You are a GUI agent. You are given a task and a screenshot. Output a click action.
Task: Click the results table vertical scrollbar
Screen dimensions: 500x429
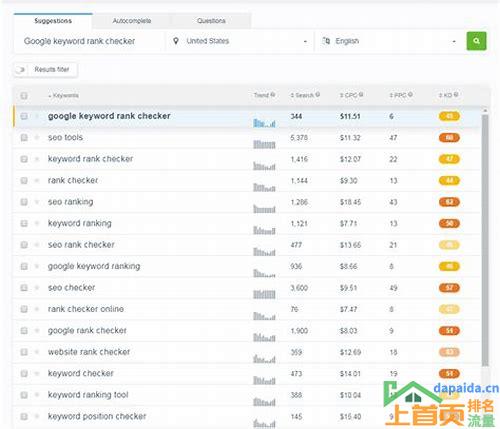(x=485, y=240)
